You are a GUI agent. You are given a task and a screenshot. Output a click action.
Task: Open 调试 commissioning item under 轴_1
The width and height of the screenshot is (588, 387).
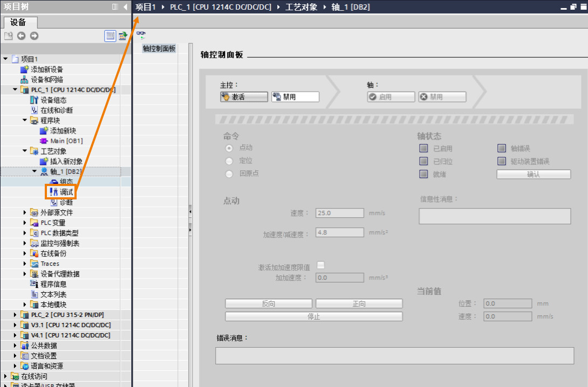coord(61,192)
